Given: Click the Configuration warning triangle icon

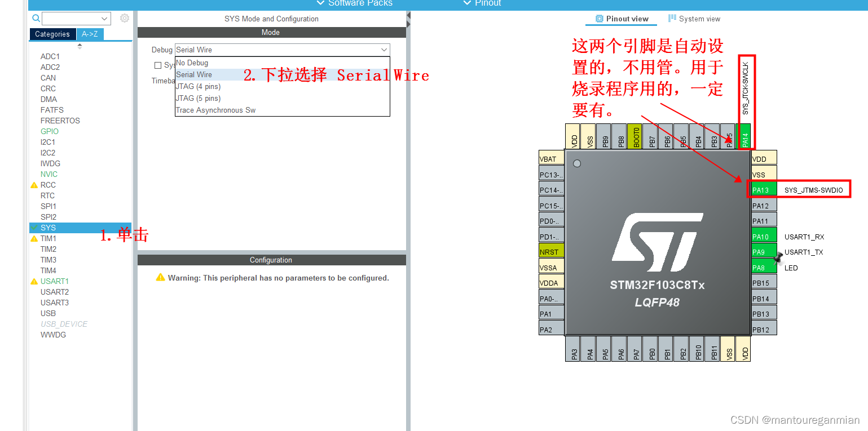Looking at the screenshot, I should 161,278.
